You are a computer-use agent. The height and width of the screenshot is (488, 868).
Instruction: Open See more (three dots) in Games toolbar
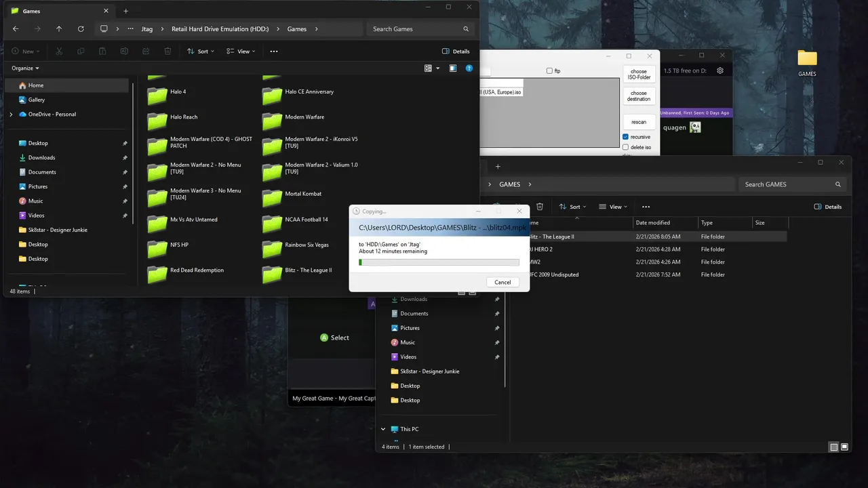pos(274,52)
